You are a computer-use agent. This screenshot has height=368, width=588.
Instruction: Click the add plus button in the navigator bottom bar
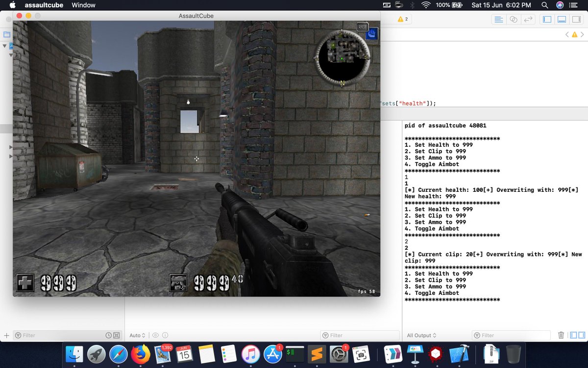pyautogui.click(x=6, y=336)
